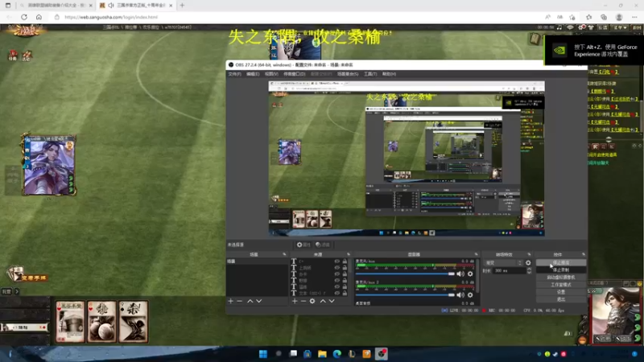Enable 工作室模式 studio mode
Viewport: 644px width, 362px height.
click(x=560, y=285)
